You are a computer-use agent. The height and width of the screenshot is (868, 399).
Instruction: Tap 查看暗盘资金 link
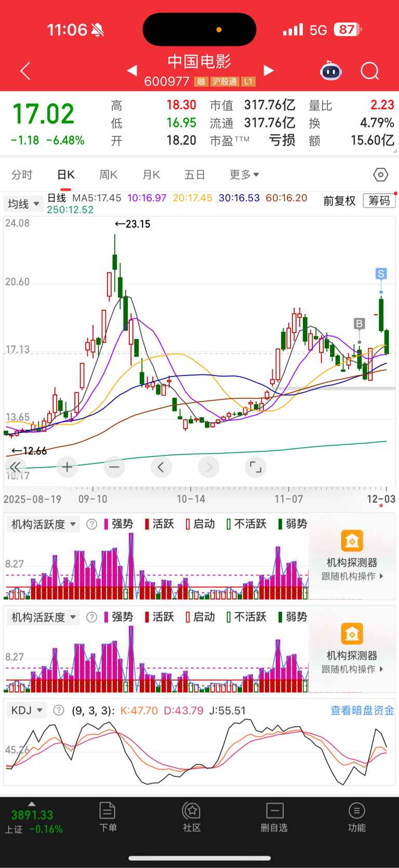(x=363, y=710)
